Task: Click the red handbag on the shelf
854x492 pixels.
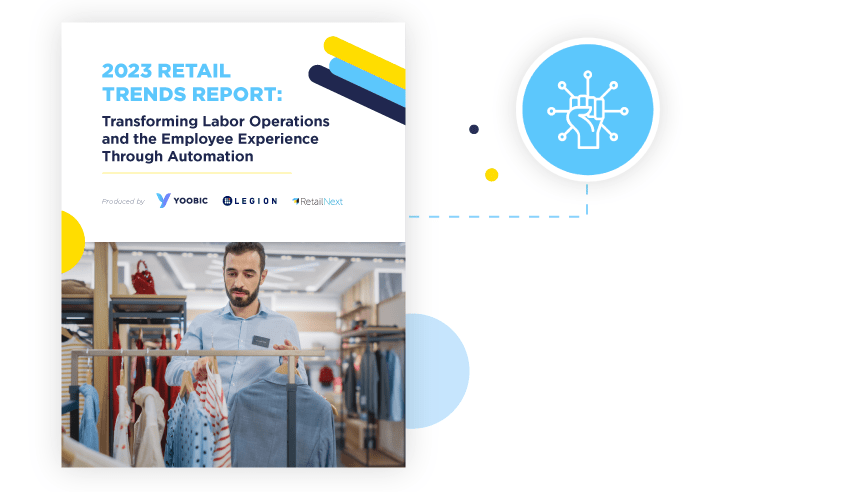Action: point(145,277)
